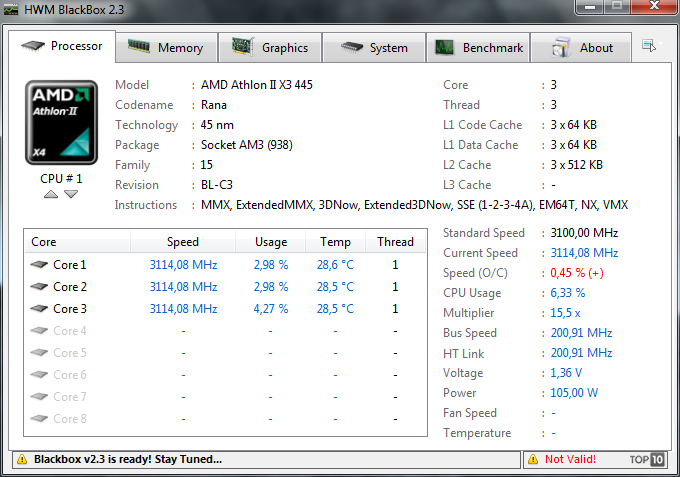This screenshot has height=477, width=680.
Task: Click the Core 1 chip icon
Action: point(39,265)
